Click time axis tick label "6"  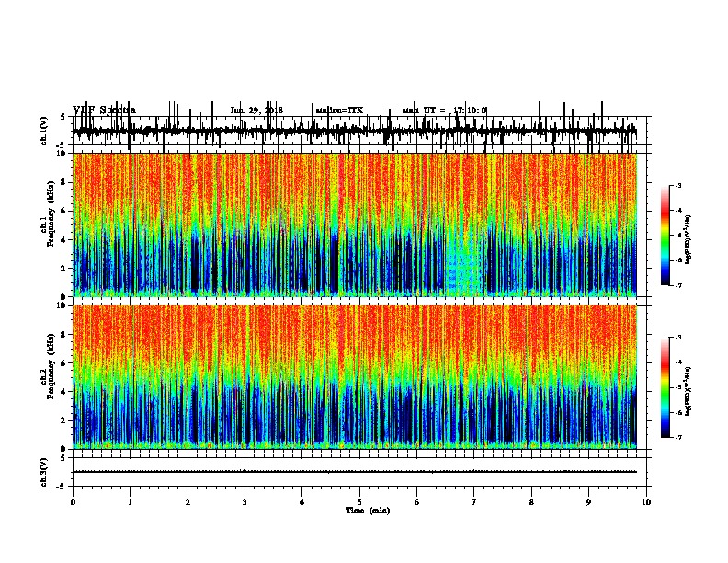point(417,502)
